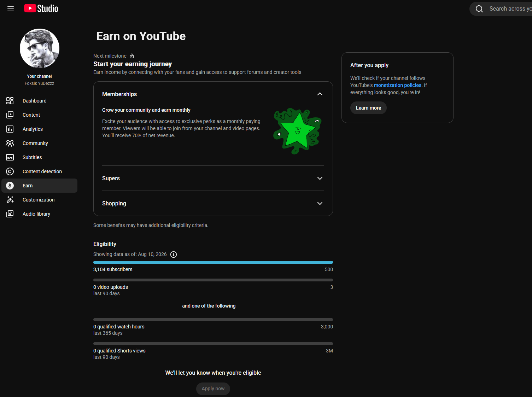Click the subscribers progress bar
The height and width of the screenshot is (397, 532).
tap(213, 262)
